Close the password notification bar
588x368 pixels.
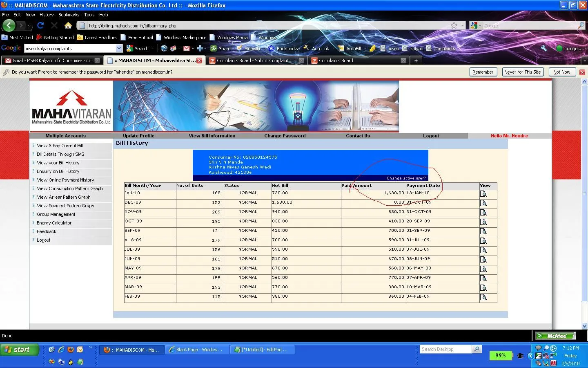pyautogui.click(x=582, y=72)
